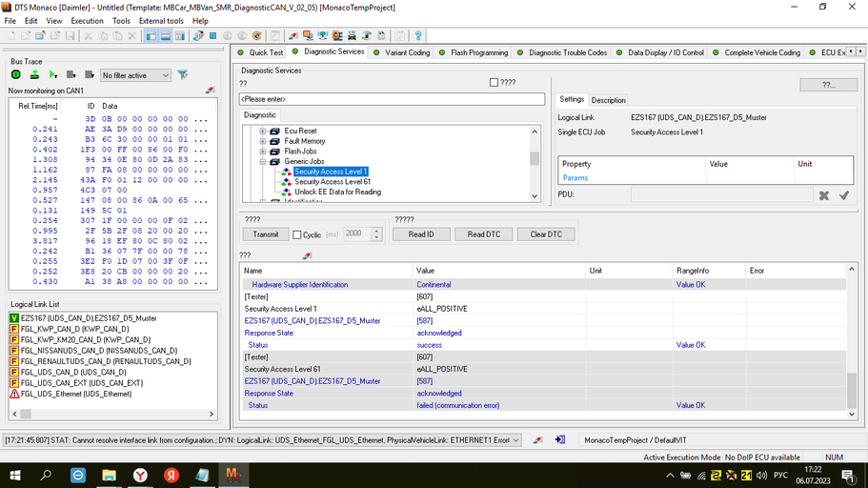Click tab strip scroll right arrow
The width and height of the screenshot is (868, 488).
[x=860, y=51]
